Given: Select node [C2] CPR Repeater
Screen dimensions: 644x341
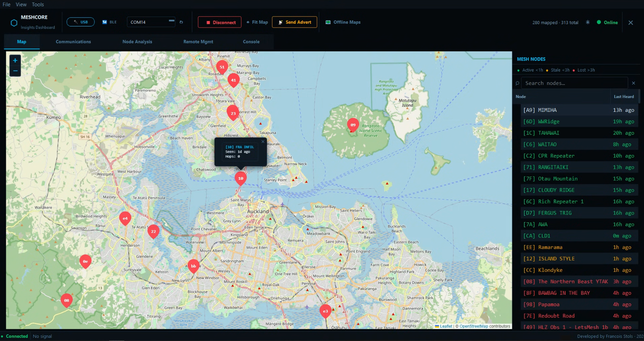Looking at the screenshot, I should (579, 156).
